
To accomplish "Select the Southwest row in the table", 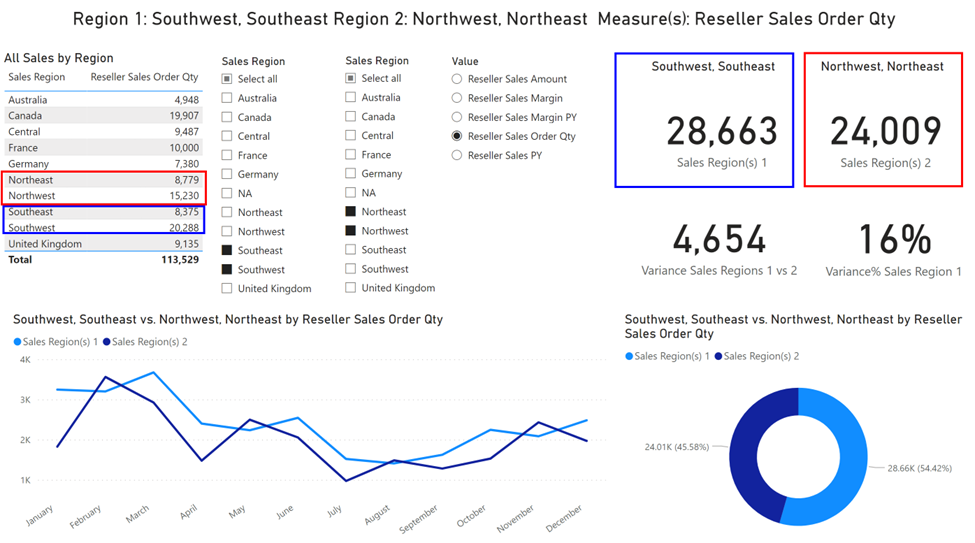I will (x=103, y=228).
